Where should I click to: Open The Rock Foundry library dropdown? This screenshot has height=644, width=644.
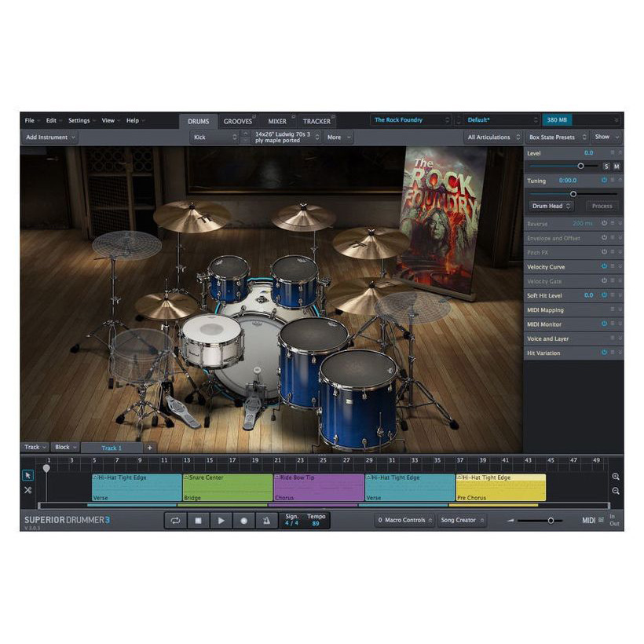pyautogui.click(x=411, y=120)
